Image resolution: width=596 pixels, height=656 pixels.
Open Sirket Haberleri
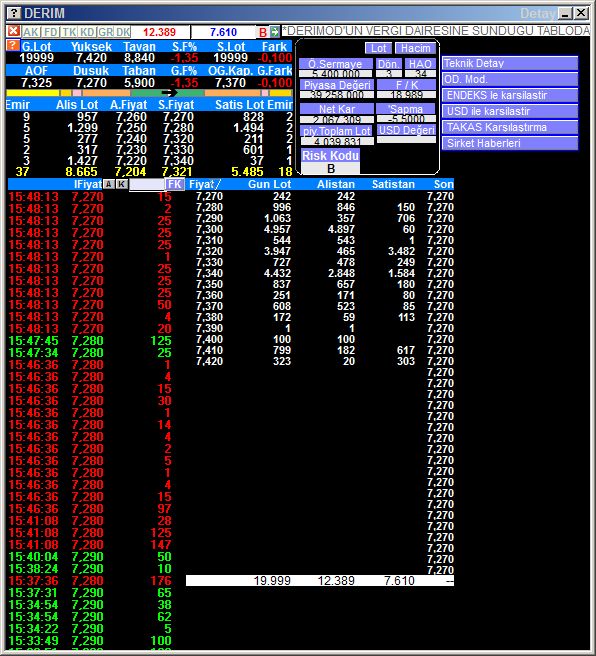510,143
